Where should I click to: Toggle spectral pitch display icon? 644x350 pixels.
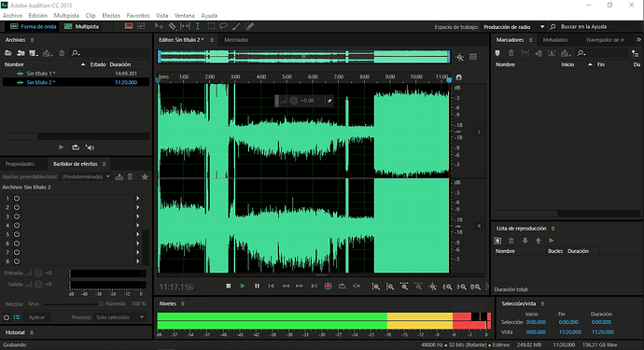(x=141, y=26)
